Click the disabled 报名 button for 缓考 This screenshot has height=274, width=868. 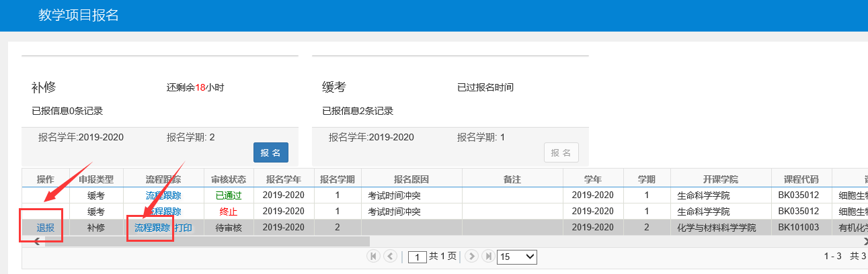click(561, 152)
